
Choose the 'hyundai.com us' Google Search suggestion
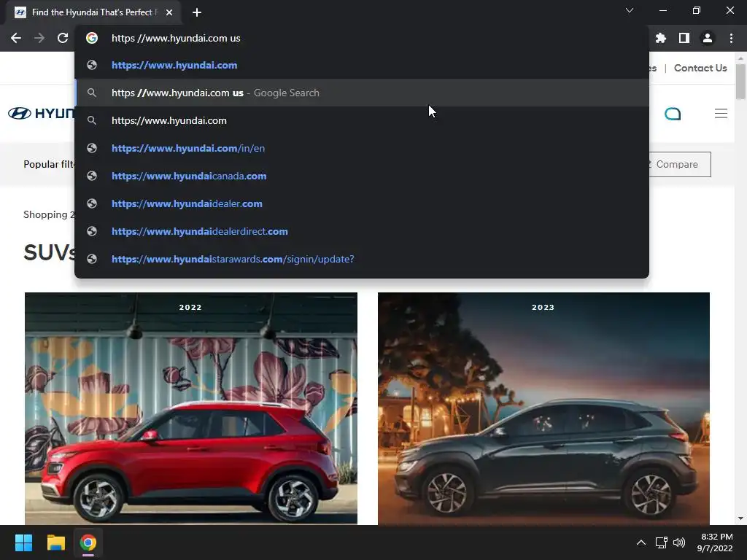(x=362, y=93)
